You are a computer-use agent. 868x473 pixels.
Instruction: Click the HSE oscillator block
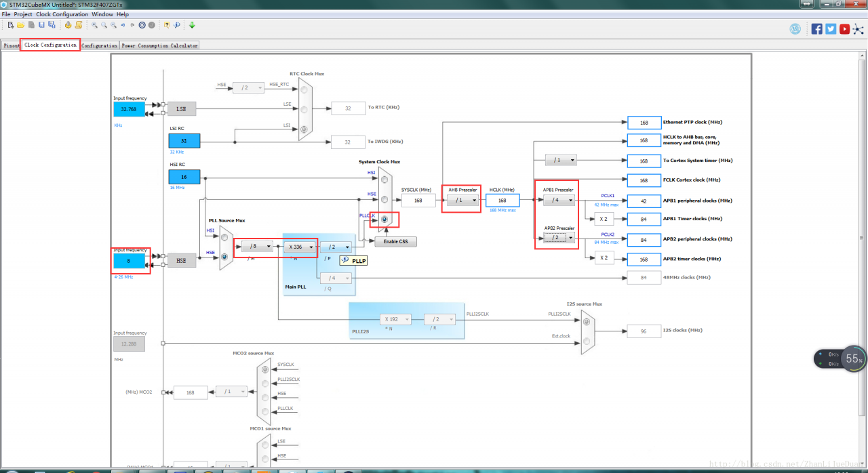point(182,260)
